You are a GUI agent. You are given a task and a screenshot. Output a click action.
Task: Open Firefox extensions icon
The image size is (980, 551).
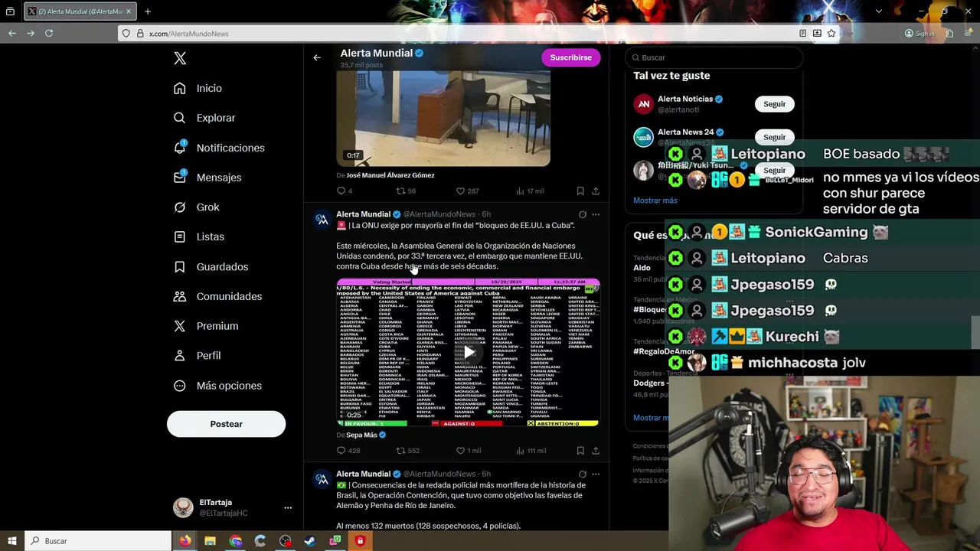point(949,33)
